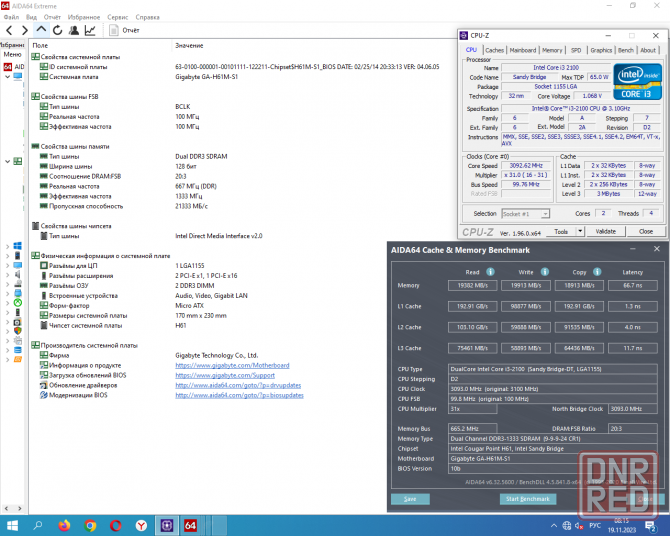Click the Validate button in CPU-Z
This screenshot has width=670, height=536.
pyautogui.click(x=605, y=231)
